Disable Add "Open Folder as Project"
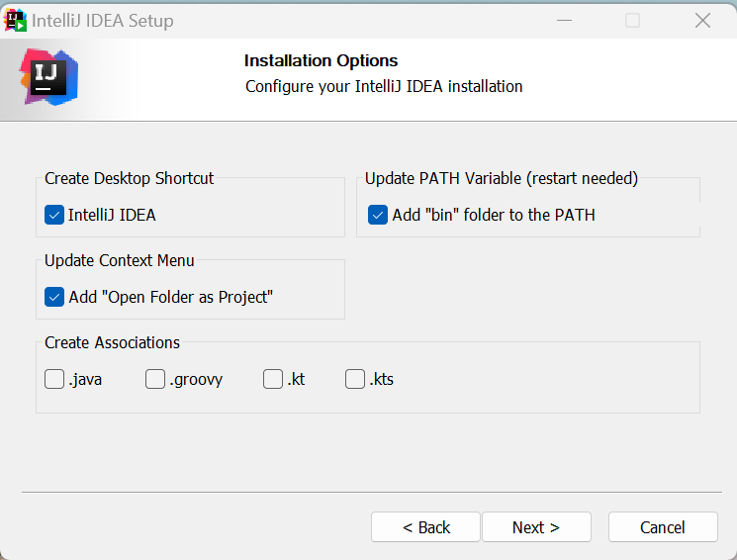This screenshot has height=560, width=737. click(54, 297)
